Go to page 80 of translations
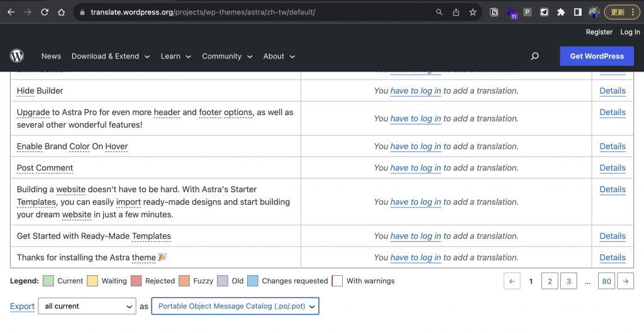 point(606,281)
